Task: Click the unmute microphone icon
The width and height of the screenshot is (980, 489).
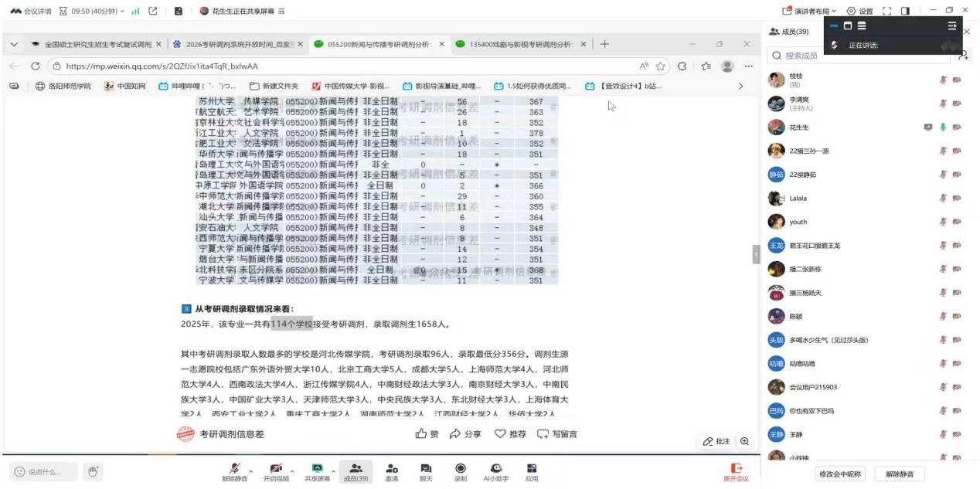Action: click(234, 469)
